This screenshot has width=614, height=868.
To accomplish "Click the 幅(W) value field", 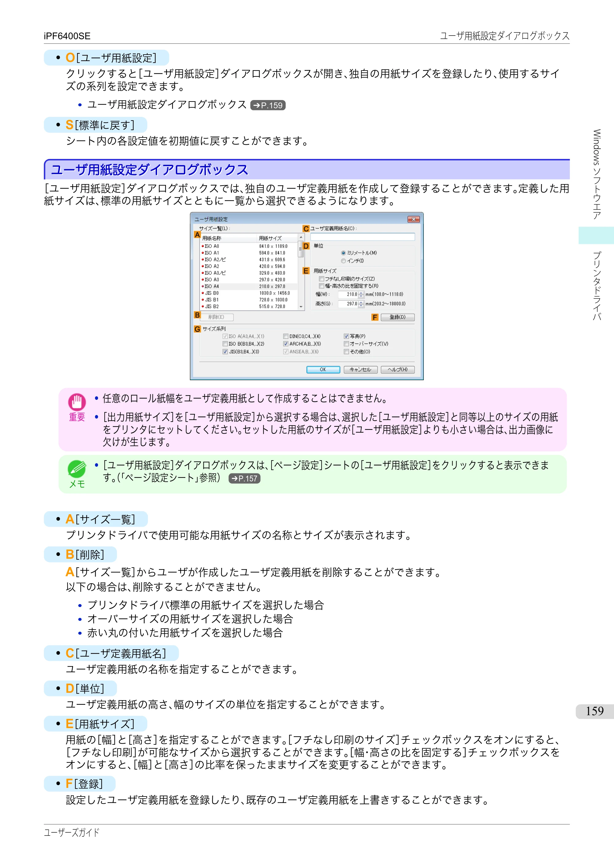I will coord(348,294).
